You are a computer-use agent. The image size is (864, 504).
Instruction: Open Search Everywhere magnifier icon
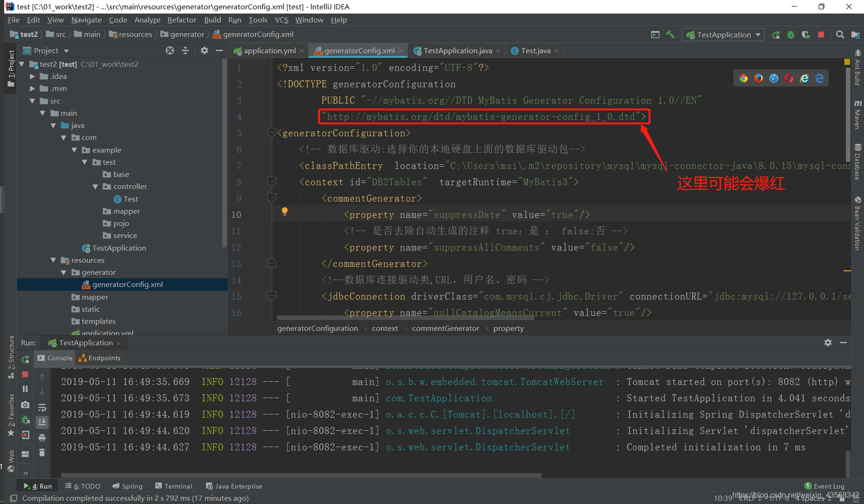(840, 35)
